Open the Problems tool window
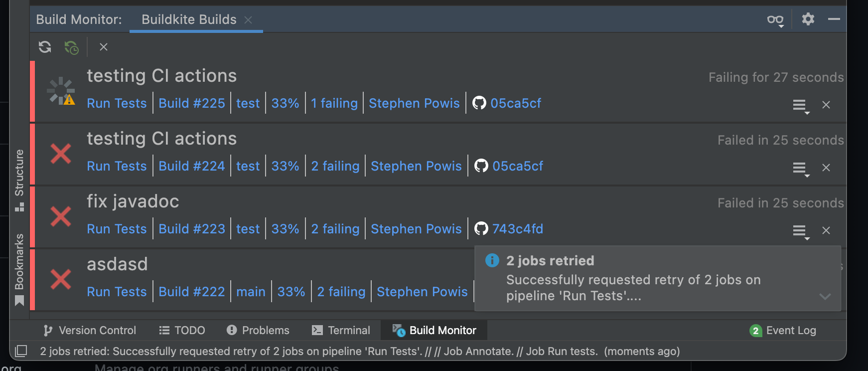Viewport: 868px width, 371px height. 258,331
